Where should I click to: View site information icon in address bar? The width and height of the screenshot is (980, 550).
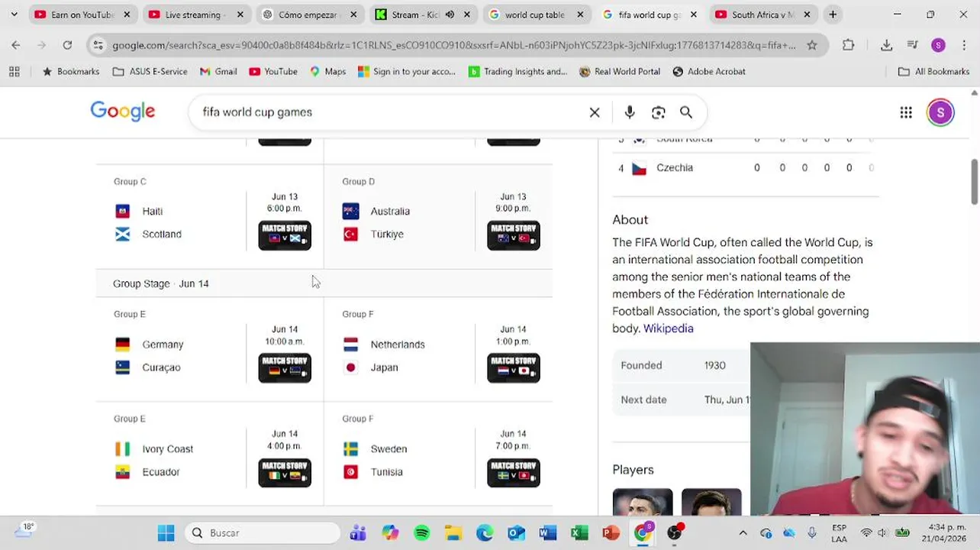coord(98,45)
